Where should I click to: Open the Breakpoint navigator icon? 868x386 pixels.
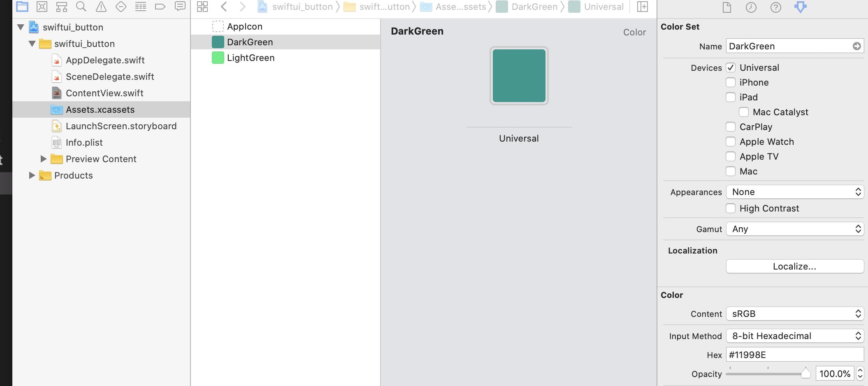coord(160,7)
